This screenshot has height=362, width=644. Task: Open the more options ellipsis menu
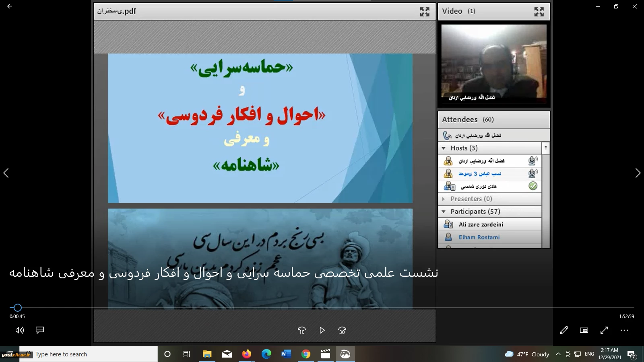(624, 330)
